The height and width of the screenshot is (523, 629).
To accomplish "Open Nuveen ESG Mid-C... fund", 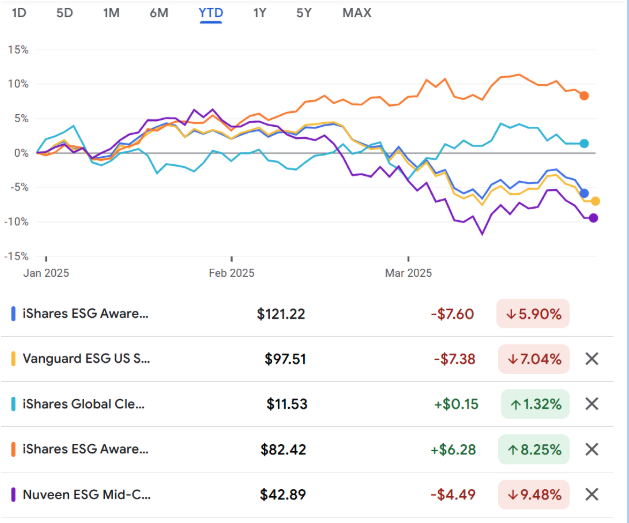I will click(x=87, y=494).
